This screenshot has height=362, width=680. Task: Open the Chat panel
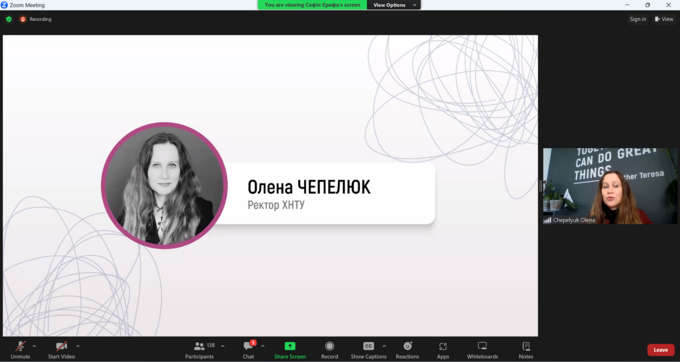(x=249, y=349)
